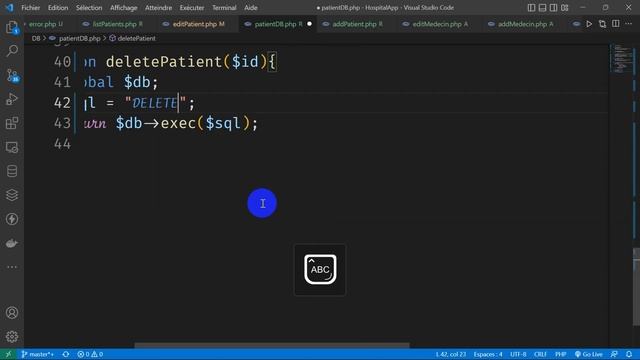This screenshot has height=360, width=640.
Task: Place cursor in deletePatient function name
Action: [x=163, y=62]
